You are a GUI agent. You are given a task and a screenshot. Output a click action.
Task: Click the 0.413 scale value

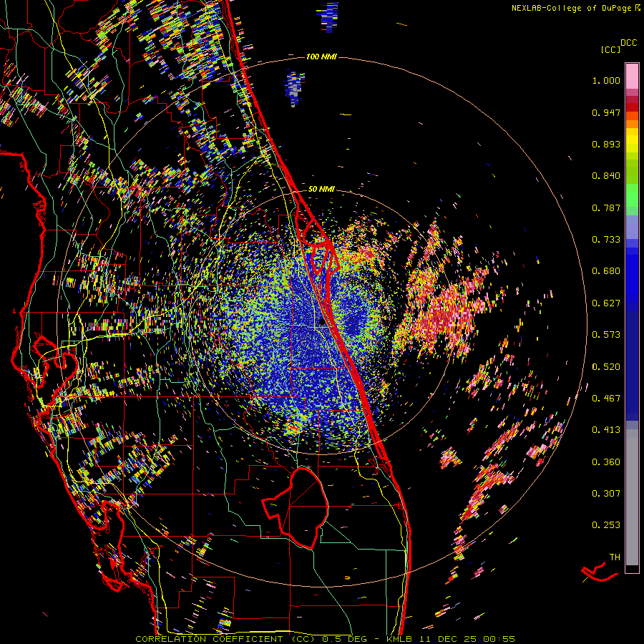pos(606,430)
